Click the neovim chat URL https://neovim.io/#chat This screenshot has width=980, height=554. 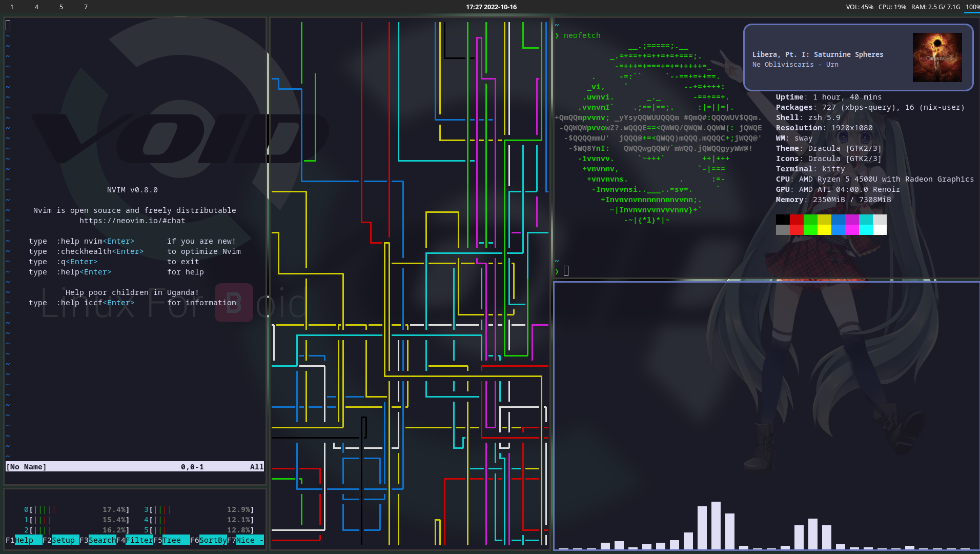[x=132, y=221]
